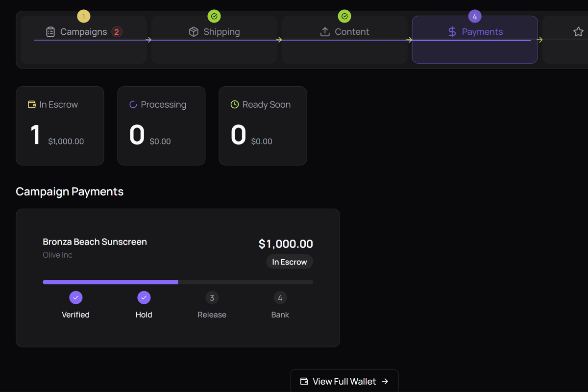
Task: Open the Bronza Beach Sunscreen campaign card
Action: point(177,277)
